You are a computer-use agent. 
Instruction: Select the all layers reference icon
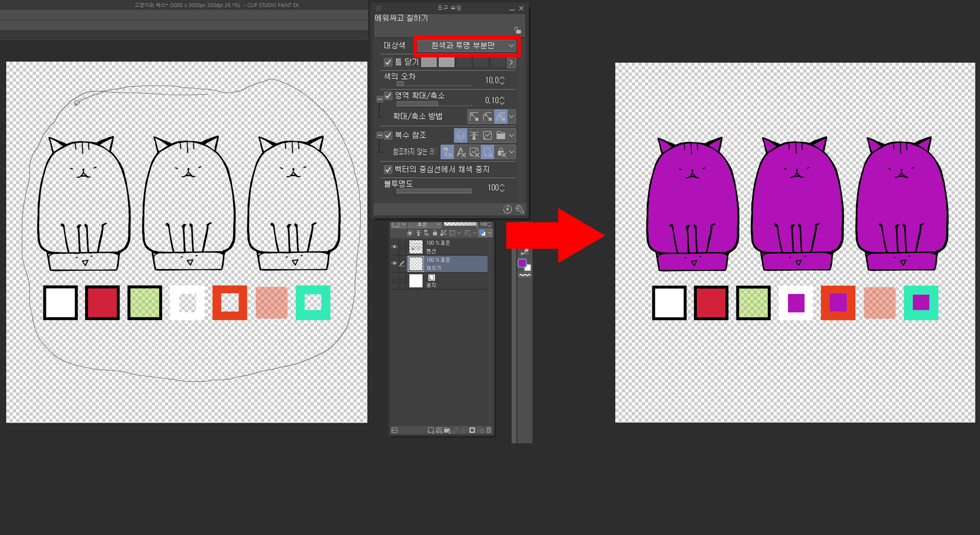pos(460,135)
